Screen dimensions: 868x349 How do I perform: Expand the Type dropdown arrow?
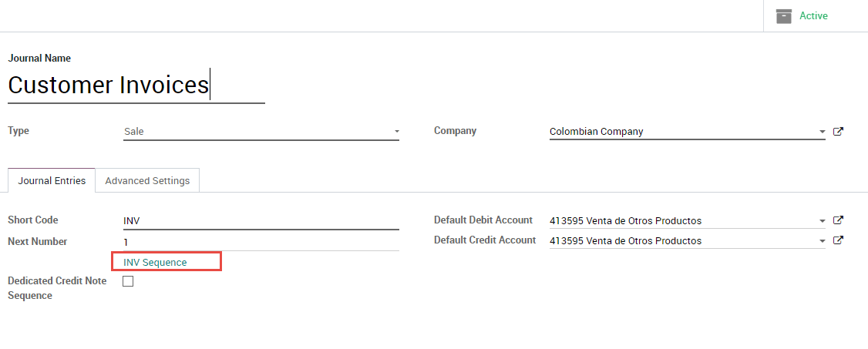coord(396,132)
